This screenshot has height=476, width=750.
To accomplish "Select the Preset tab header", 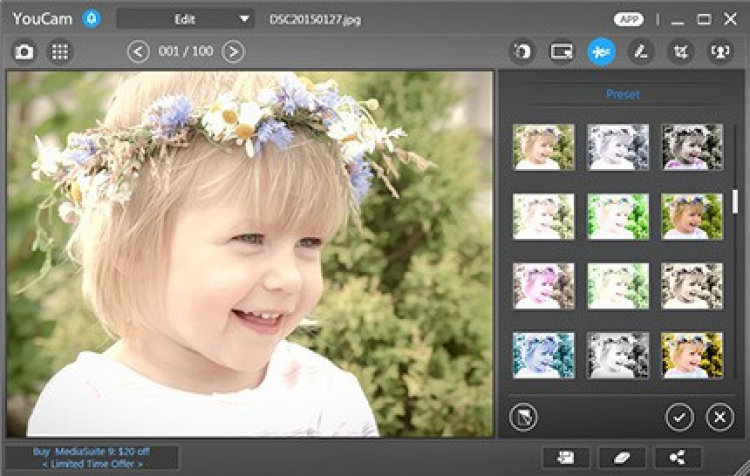I will (x=623, y=94).
